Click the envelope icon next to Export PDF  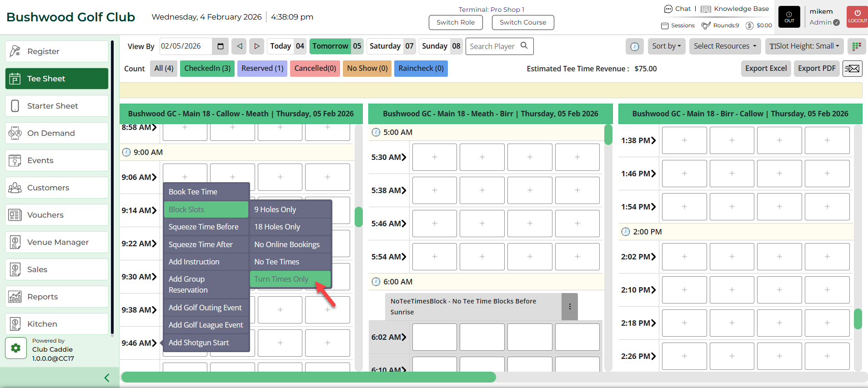852,69
